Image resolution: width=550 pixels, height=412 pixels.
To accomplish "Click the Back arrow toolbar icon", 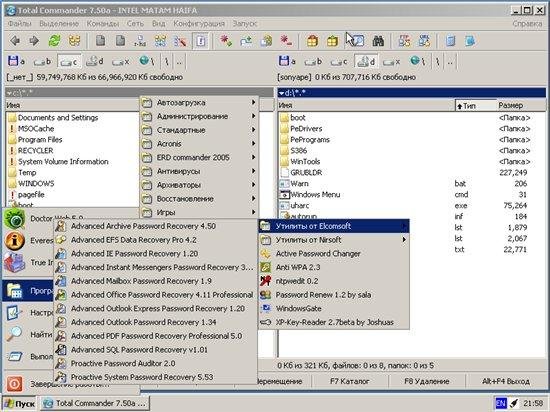I will (x=14, y=41).
